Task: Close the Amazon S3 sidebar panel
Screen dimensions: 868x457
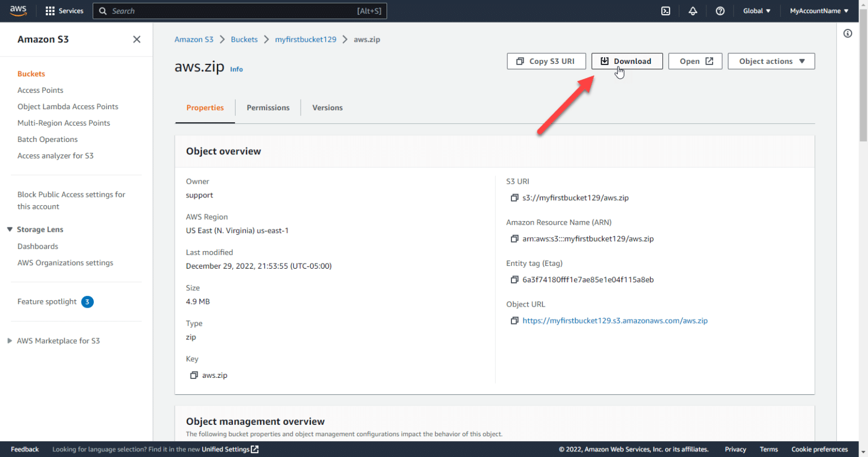Action: 137,39
